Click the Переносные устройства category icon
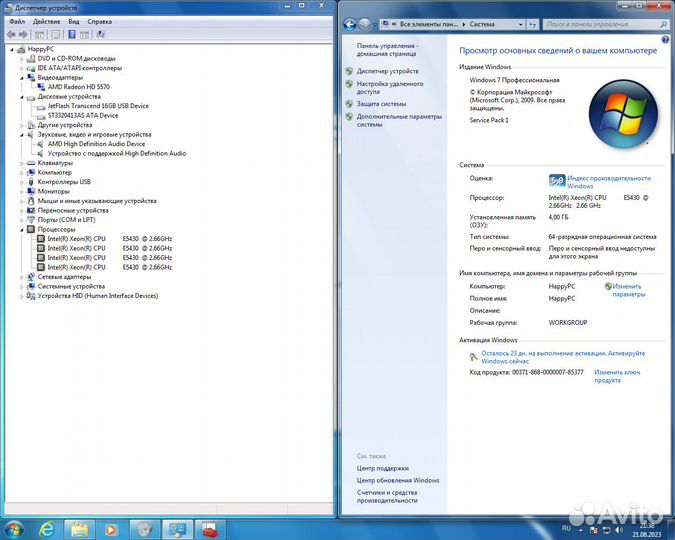This screenshot has height=540, width=675. click(31, 210)
